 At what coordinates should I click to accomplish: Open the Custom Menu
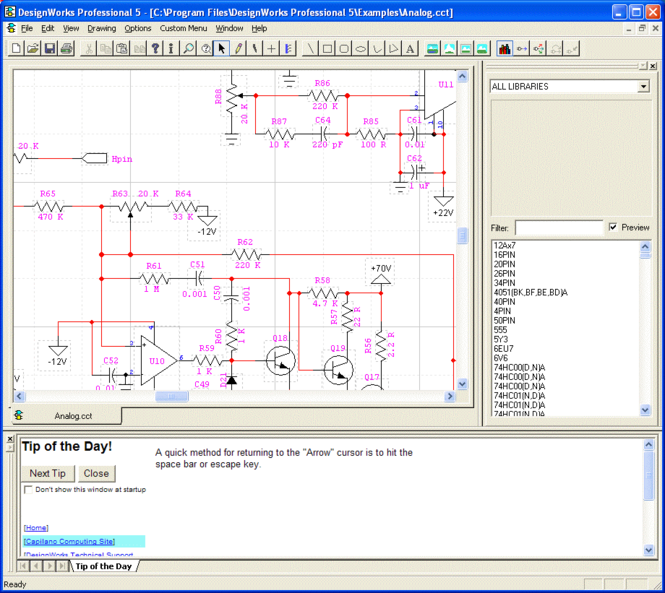click(x=183, y=28)
